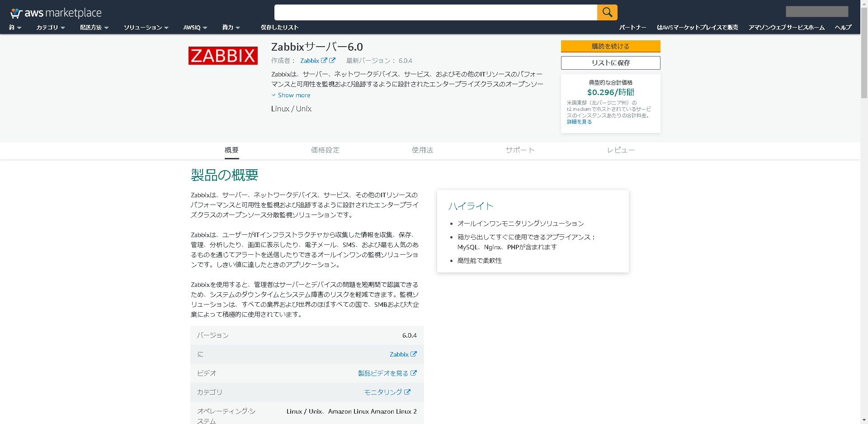Image resolution: width=868 pixels, height=424 pixels.
Task: Open アマゾンウェブサービスホーム link
Action: (x=786, y=28)
